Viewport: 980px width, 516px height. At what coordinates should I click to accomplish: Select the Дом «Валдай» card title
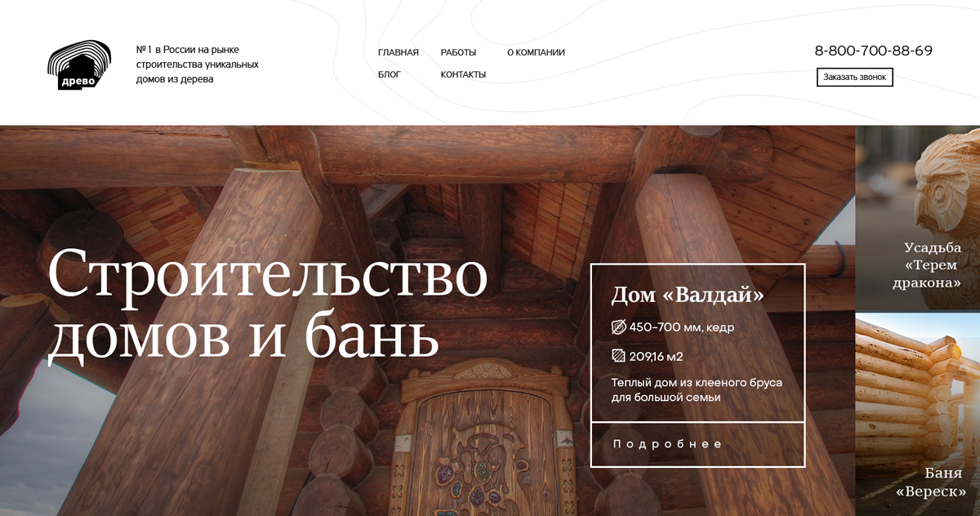coord(688,295)
